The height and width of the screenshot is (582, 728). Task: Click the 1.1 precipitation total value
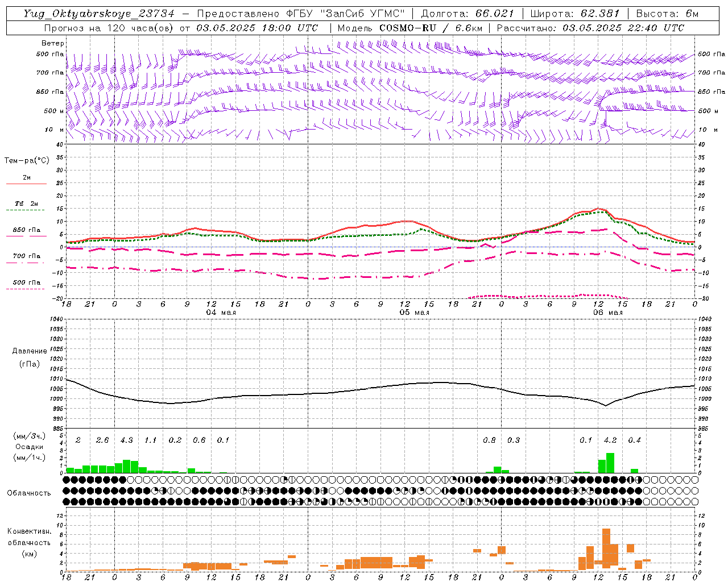point(151,440)
